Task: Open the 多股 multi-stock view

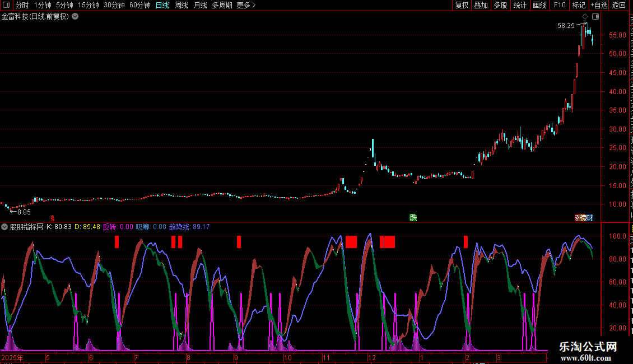Action: coord(501,5)
